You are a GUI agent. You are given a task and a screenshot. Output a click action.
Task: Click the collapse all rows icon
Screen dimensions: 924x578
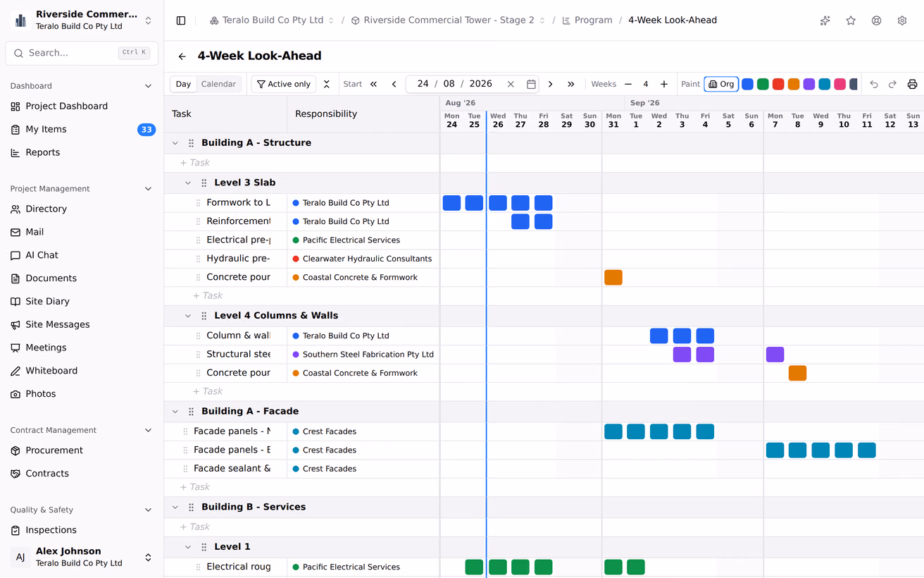[327, 84]
